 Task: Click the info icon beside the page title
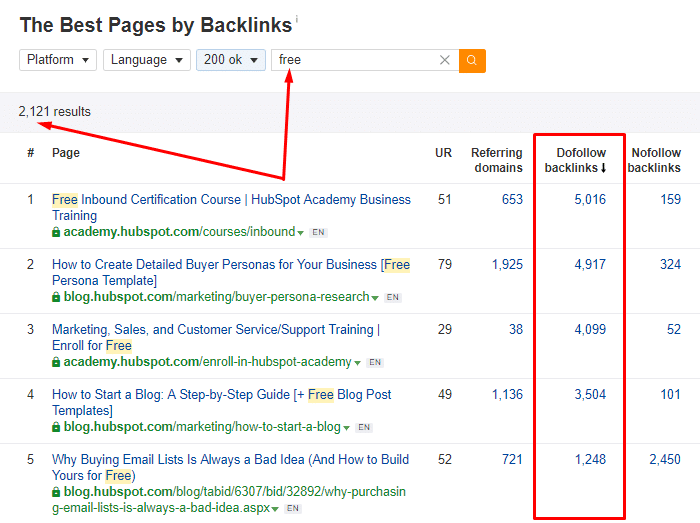[297, 19]
